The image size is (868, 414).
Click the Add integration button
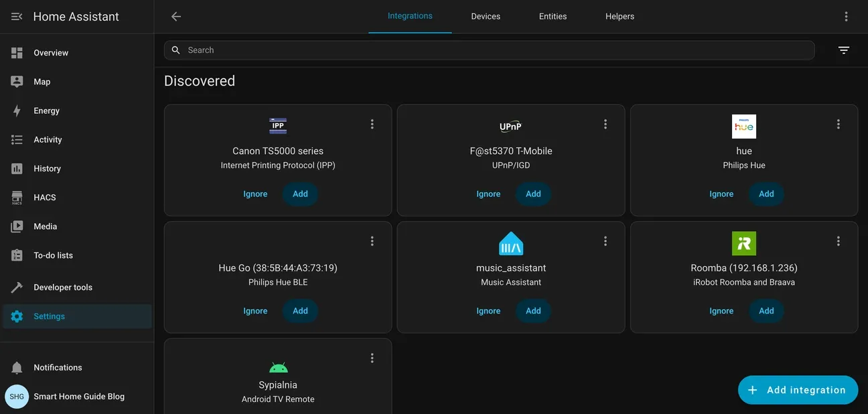tap(798, 390)
